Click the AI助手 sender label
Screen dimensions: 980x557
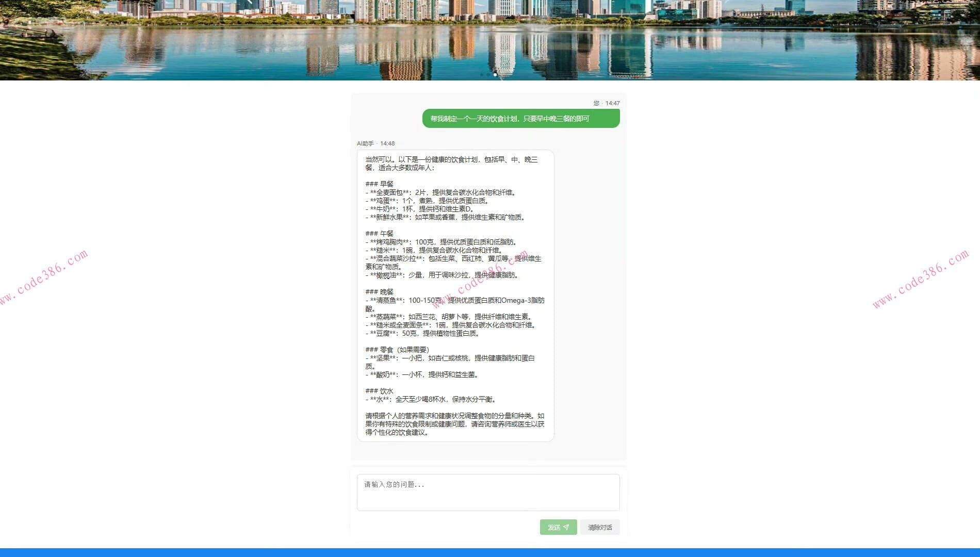click(x=365, y=143)
